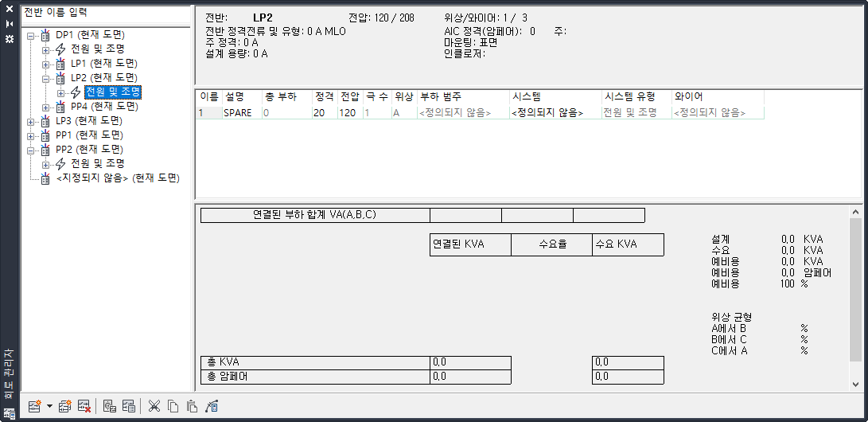Click the panel icon next to LP3
The image size is (868, 422).
[x=45, y=121]
